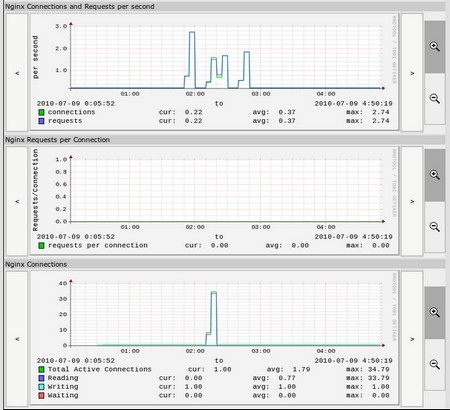450x410 pixels.
Task: Move Requests per Connection graph forward in time
Action: (x=412, y=201)
